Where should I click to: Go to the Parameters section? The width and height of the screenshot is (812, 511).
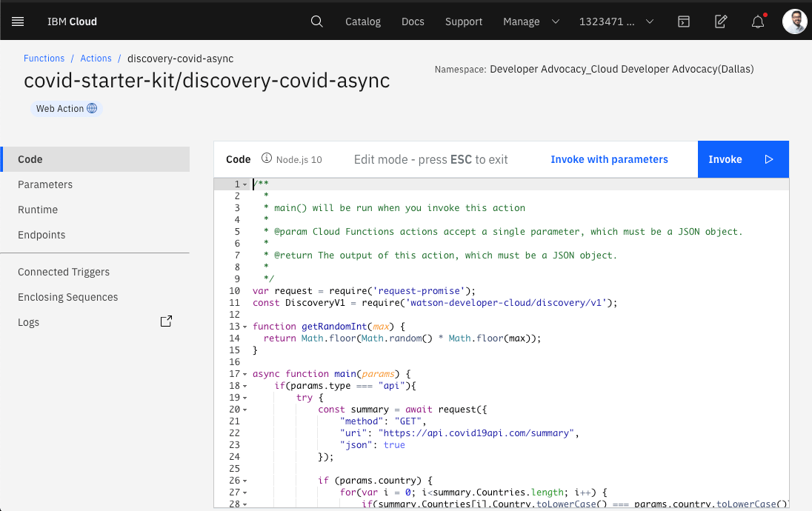point(45,184)
